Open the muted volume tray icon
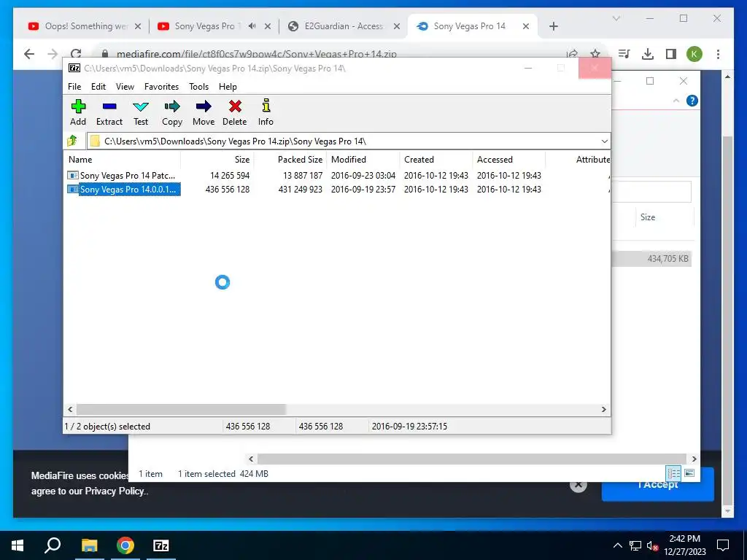The width and height of the screenshot is (747, 560). 652,545
